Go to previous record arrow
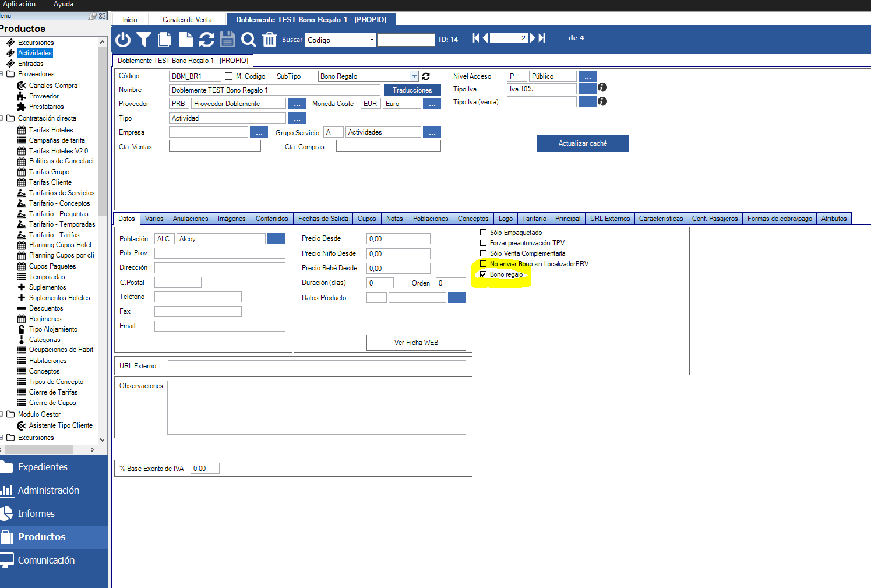 (x=485, y=38)
